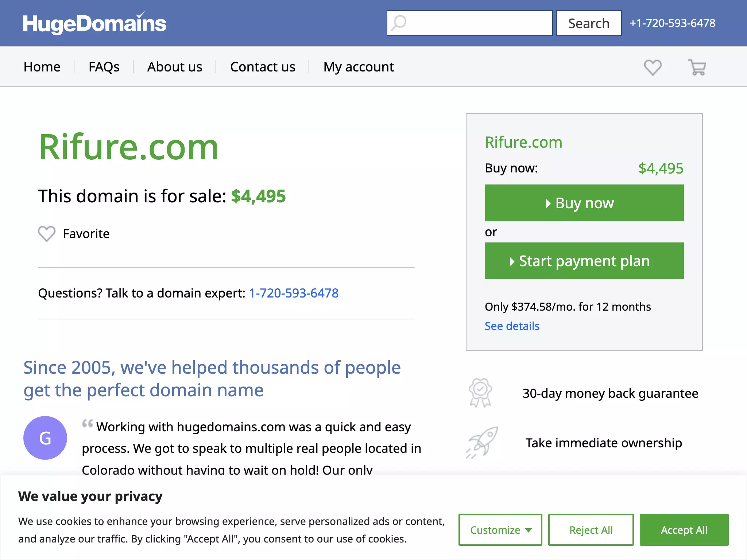Open the shopping cart icon

pos(697,67)
